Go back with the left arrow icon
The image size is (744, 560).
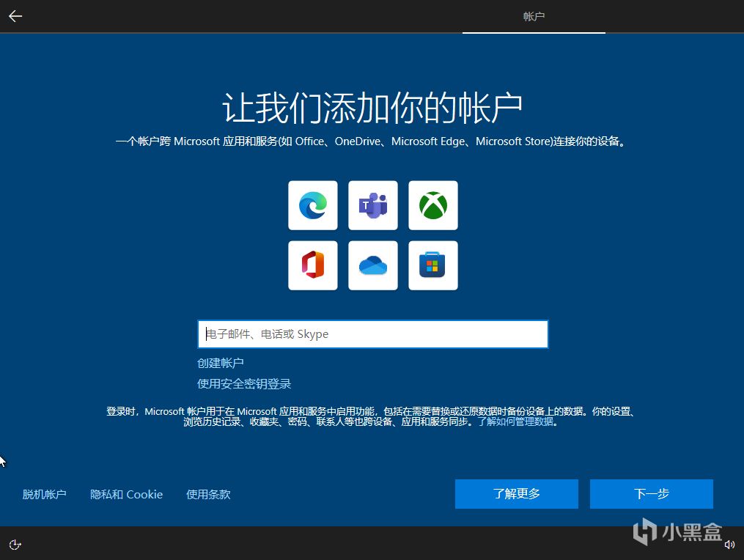tap(15, 16)
